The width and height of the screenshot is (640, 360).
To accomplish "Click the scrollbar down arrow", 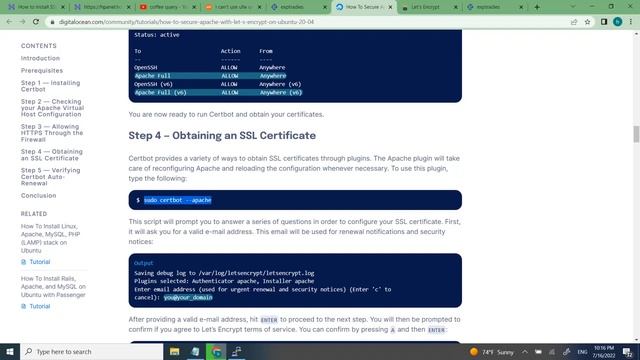I will pyautogui.click(x=636, y=340).
